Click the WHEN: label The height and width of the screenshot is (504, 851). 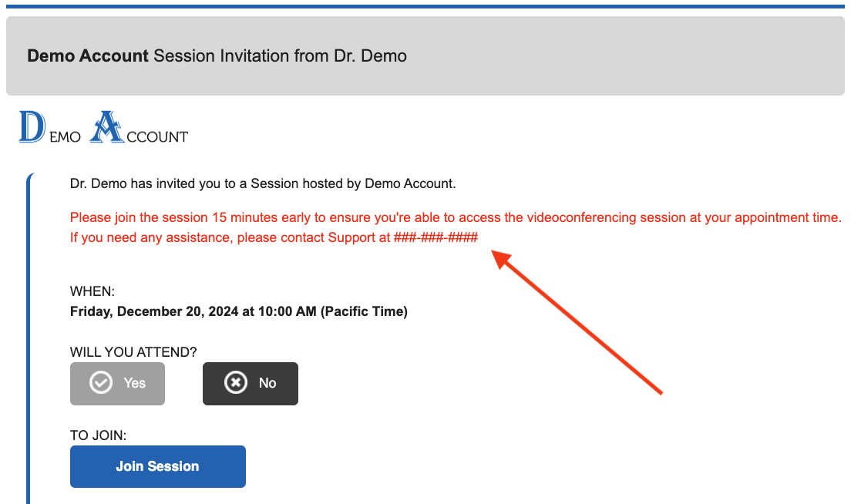point(92,291)
